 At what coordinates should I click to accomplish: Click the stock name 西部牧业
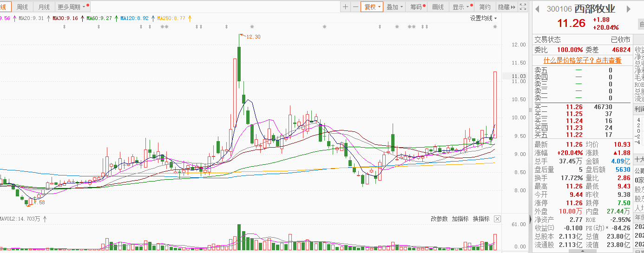595,9
